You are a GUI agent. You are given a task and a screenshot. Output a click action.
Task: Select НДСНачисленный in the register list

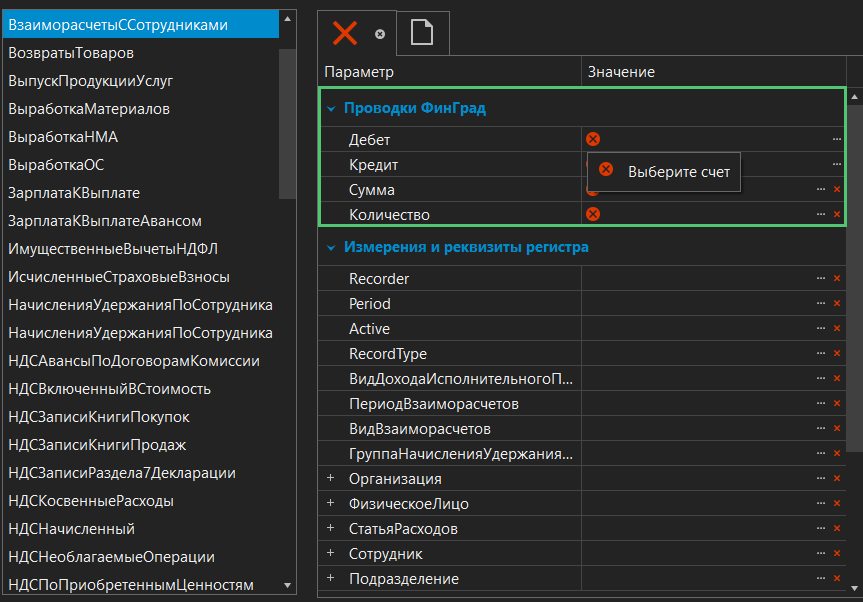coord(71,528)
